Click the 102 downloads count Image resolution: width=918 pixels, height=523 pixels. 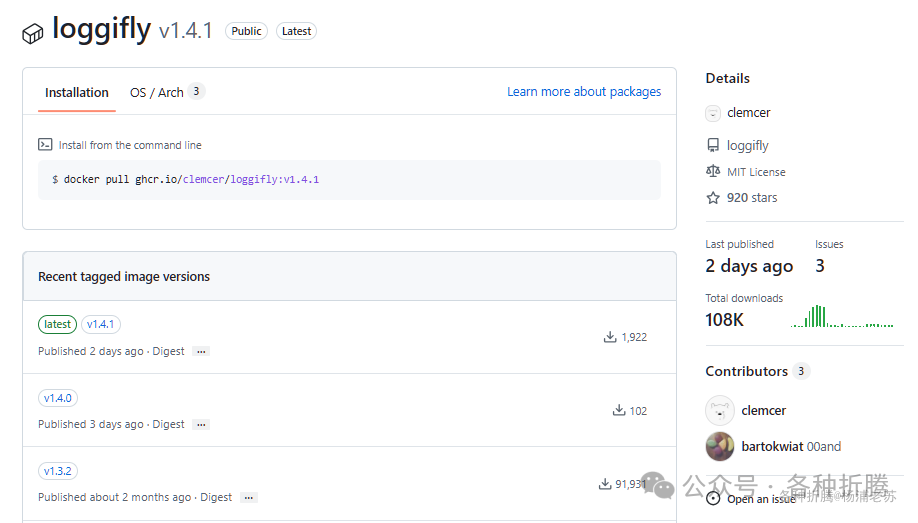tap(638, 411)
